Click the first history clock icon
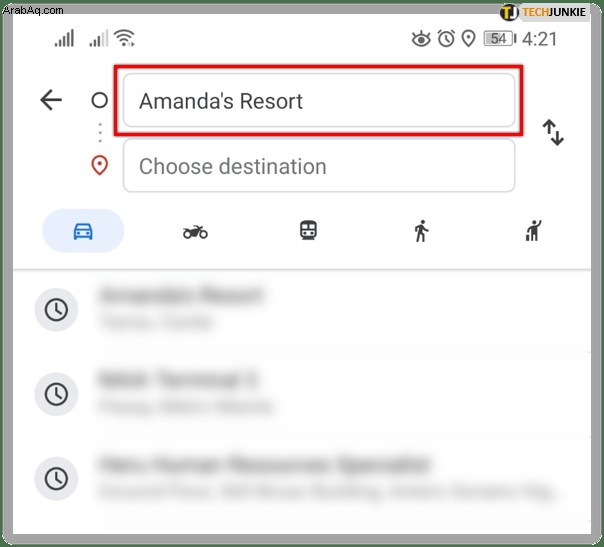The image size is (604, 547). click(56, 310)
